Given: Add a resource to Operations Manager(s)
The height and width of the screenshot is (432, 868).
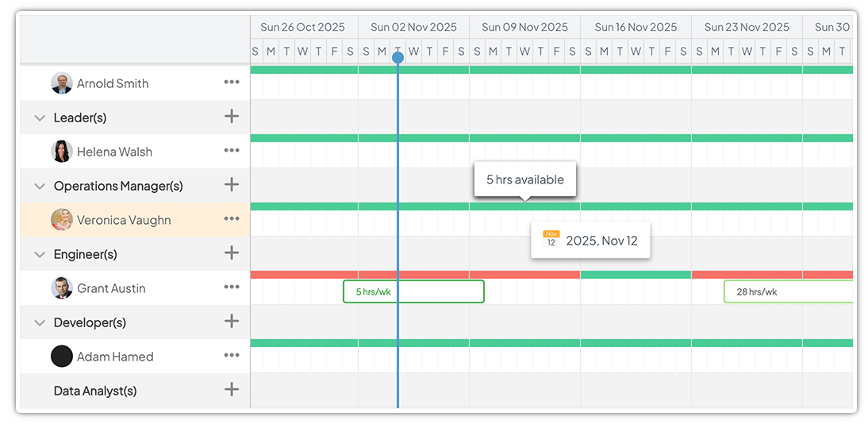Looking at the screenshot, I should point(231,185).
